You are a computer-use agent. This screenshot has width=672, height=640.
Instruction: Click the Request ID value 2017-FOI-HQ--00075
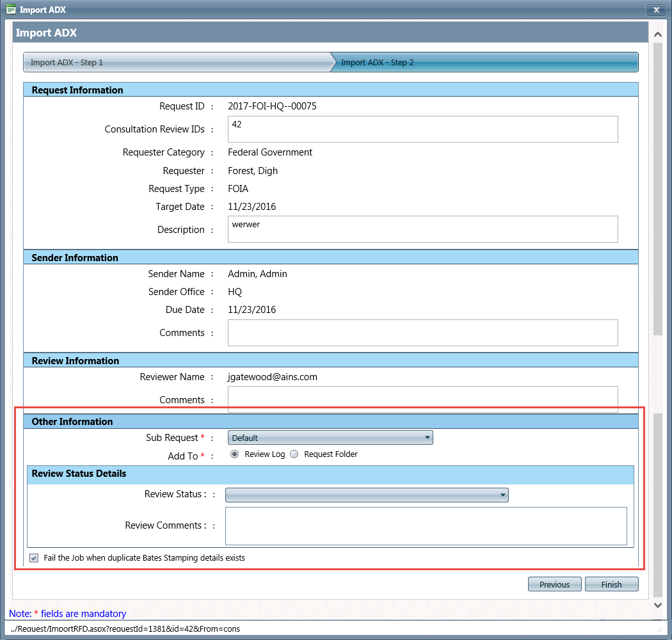pyautogui.click(x=272, y=106)
